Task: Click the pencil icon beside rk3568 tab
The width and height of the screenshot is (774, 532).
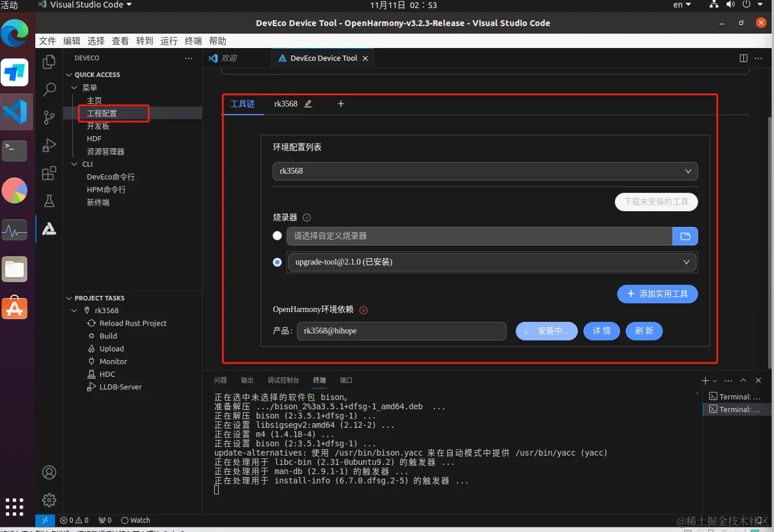Action: pos(308,104)
